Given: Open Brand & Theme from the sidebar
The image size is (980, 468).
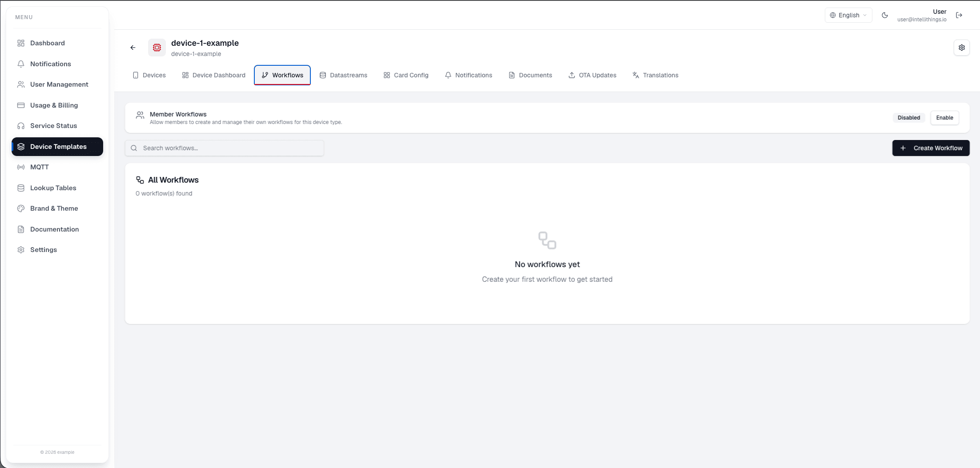Looking at the screenshot, I should pos(57,208).
